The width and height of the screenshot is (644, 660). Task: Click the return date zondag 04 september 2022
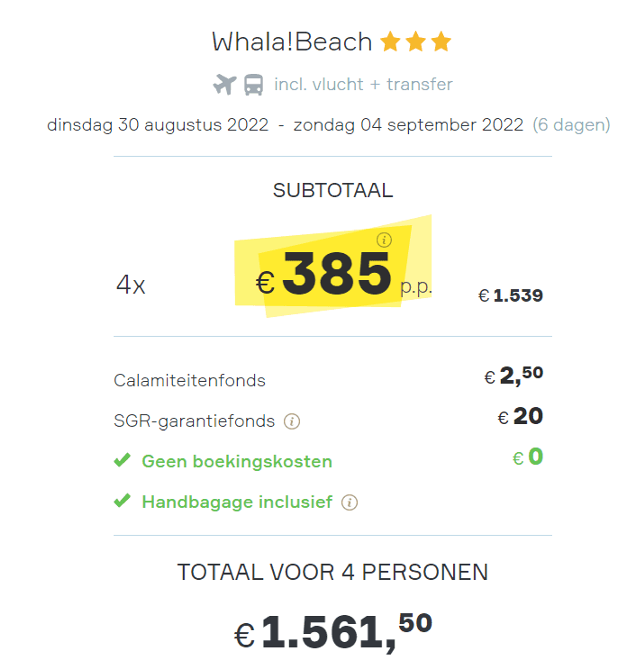click(x=408, y=125)
